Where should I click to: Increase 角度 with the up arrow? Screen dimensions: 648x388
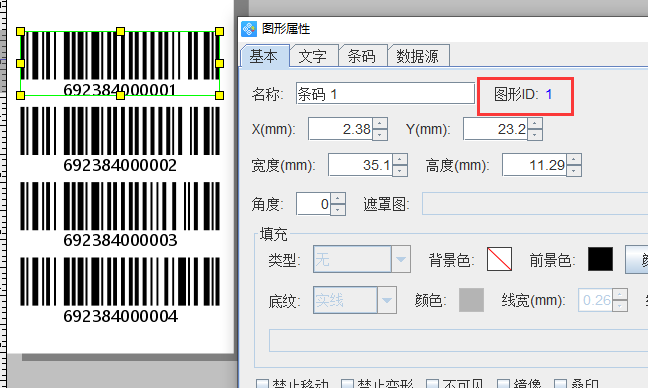click(x=338, y=198)
